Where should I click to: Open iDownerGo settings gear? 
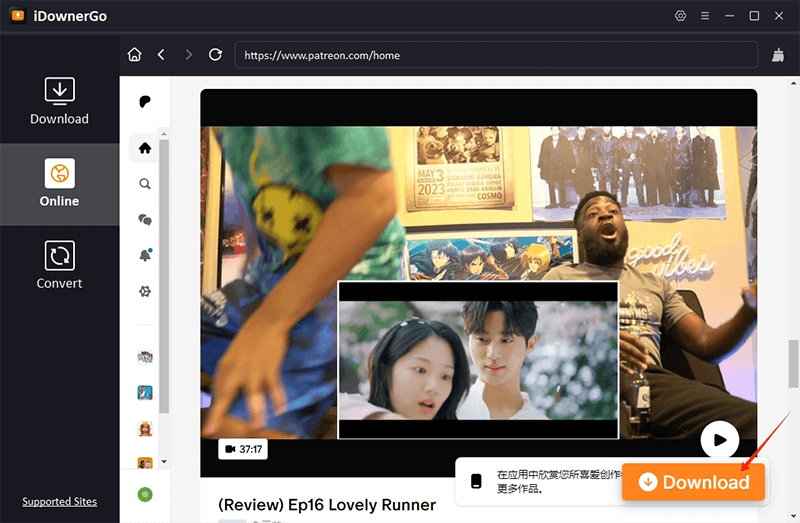(x=681, y=16)
